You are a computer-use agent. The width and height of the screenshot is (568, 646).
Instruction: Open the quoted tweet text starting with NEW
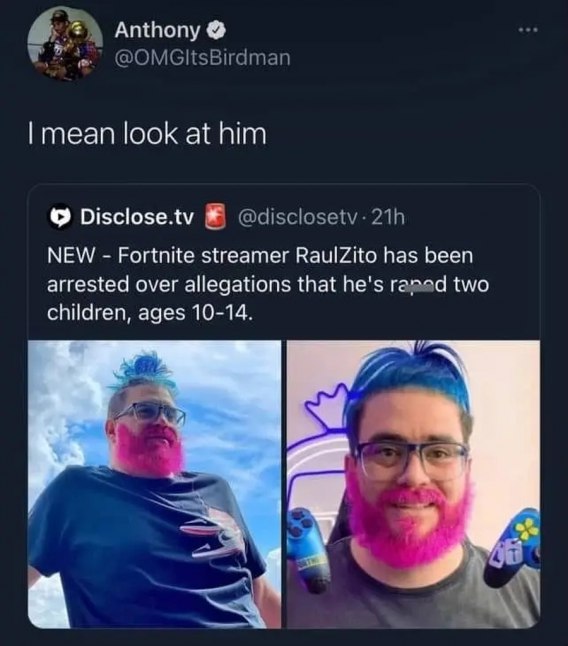pyautogui.click(x=268, y=284)
